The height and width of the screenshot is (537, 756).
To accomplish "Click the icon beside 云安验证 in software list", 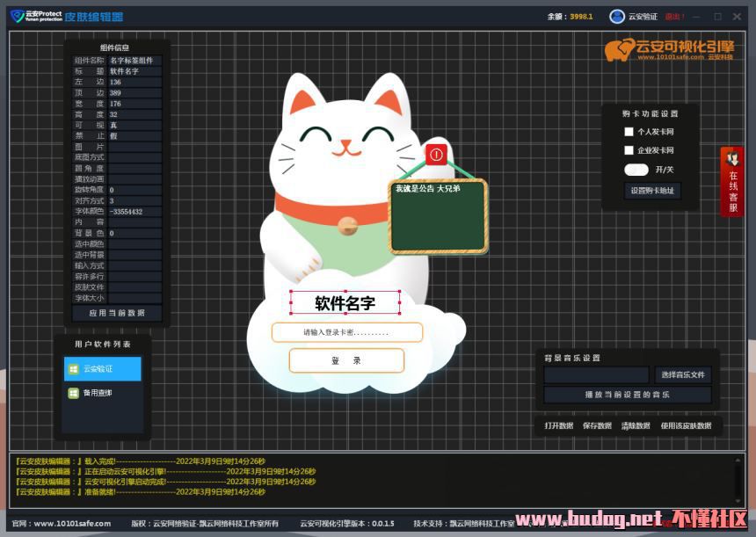I will (73, 369).
